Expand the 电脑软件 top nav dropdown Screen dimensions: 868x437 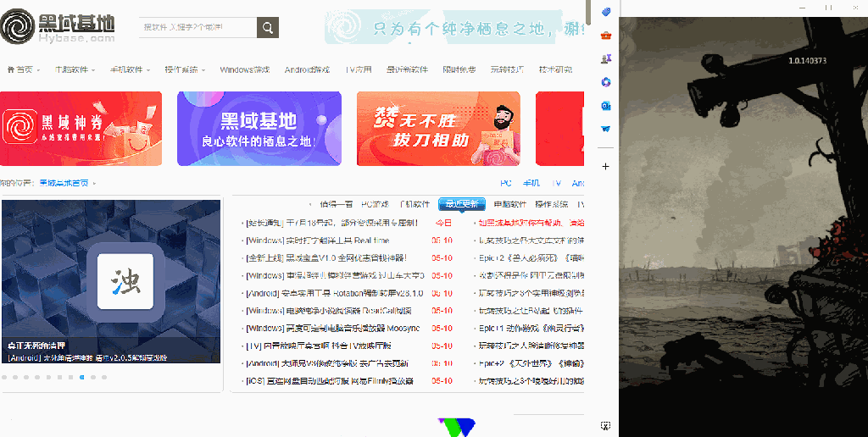(93, 70)
